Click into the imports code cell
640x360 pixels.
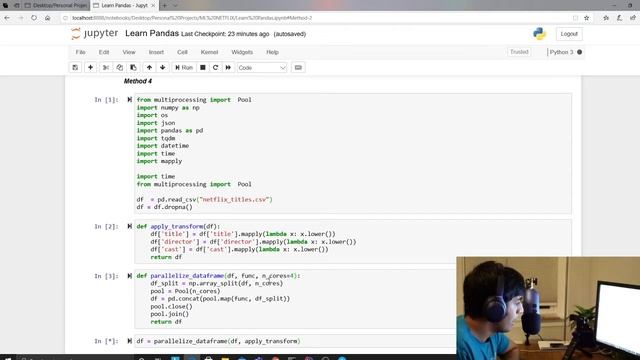[x=353, y=153]
